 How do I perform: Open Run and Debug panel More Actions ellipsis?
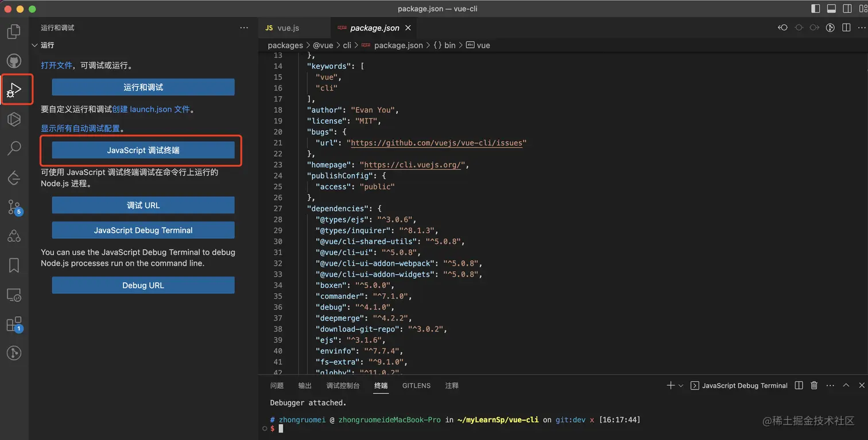[244, 28]
